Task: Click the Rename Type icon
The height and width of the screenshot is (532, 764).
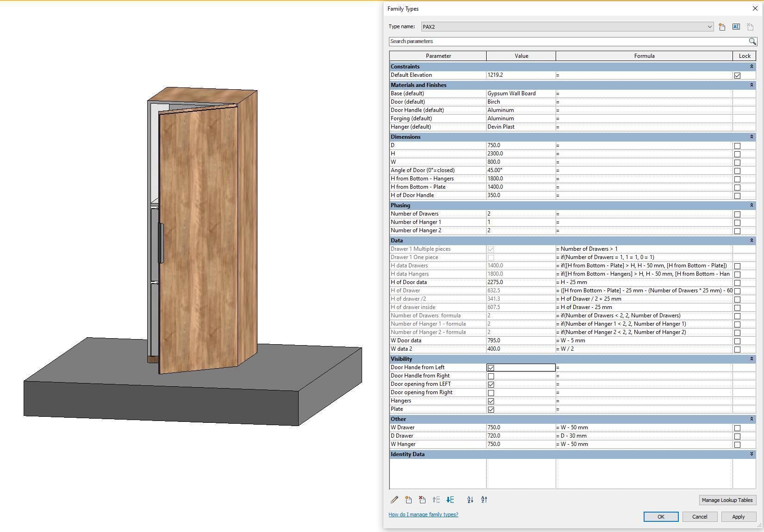Action: pyautogui.click(x=736, y=27)
